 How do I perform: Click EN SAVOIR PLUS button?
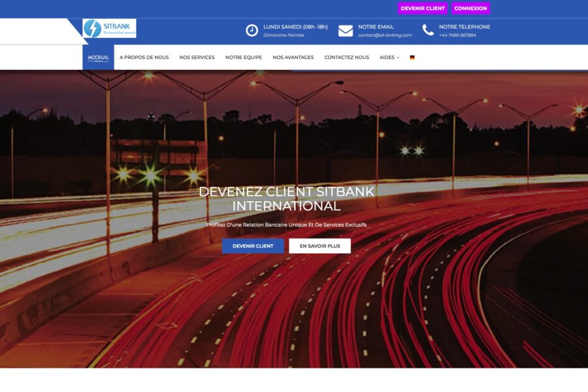[x=320, y=246]
